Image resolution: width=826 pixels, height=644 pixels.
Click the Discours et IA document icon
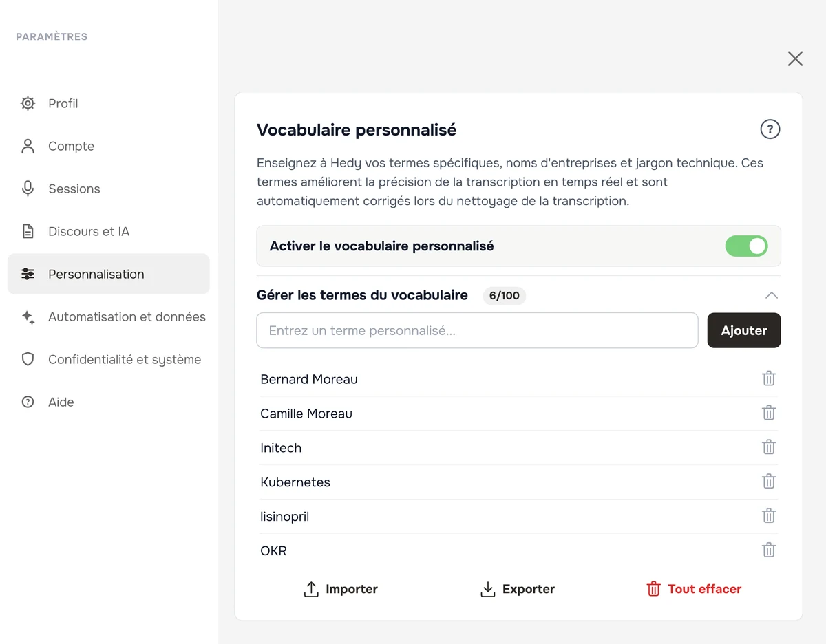click(x=28, y=231)
